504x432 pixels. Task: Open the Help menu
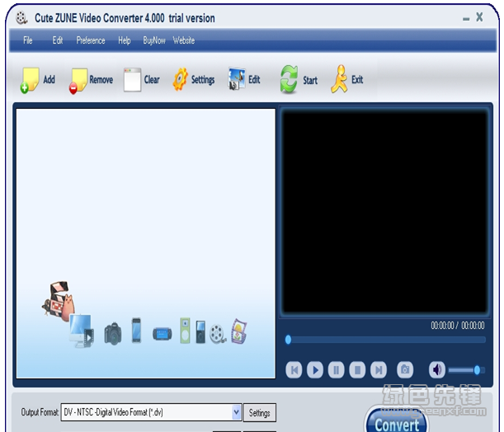pos(125,40)
